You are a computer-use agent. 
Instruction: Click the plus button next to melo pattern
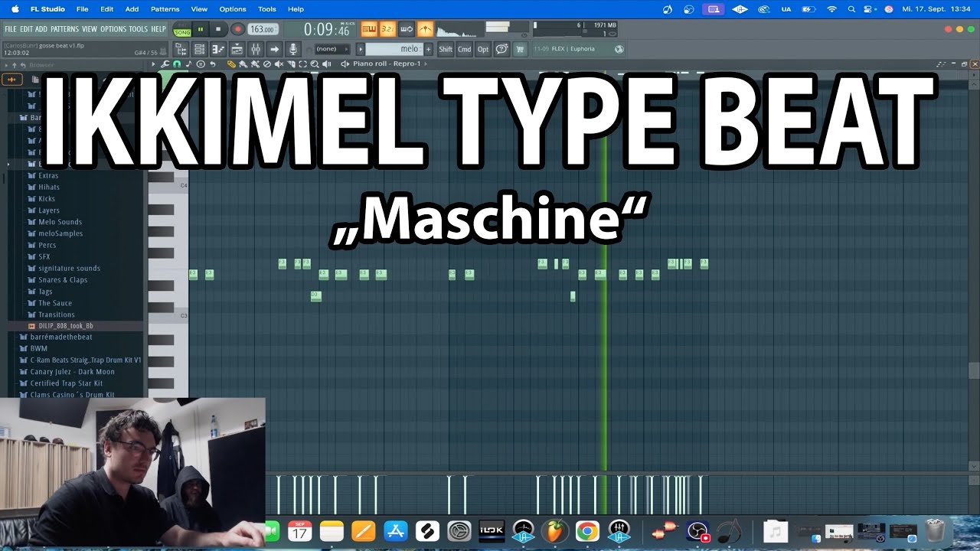pyautogui.click(x=428, y=49)
